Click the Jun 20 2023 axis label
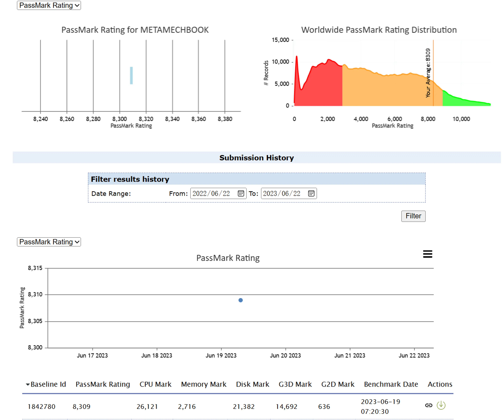 tap(285, 355)
